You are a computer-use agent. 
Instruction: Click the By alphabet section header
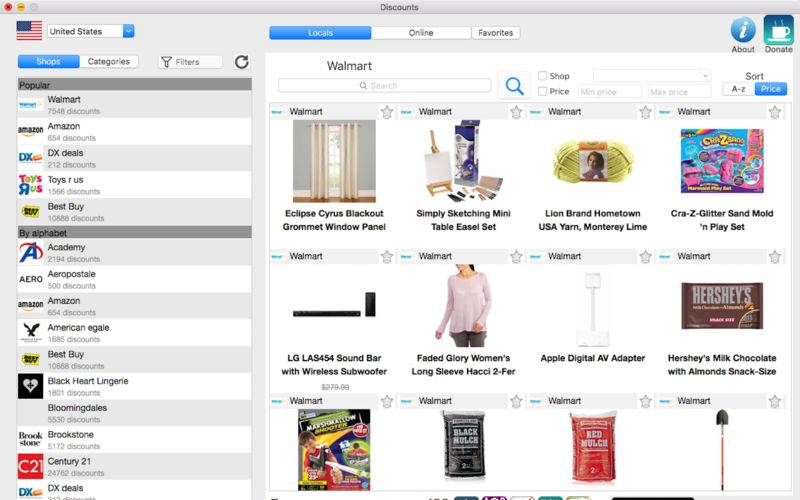pos(134,233)
